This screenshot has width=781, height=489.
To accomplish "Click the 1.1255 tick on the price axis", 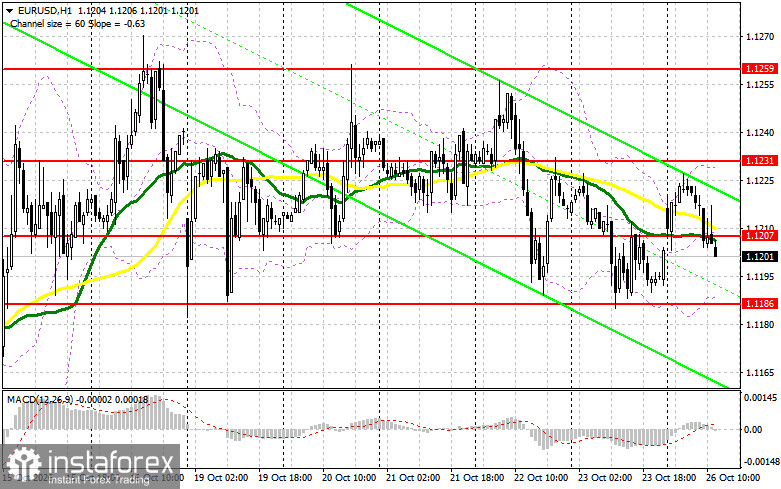I will [760, 85].
